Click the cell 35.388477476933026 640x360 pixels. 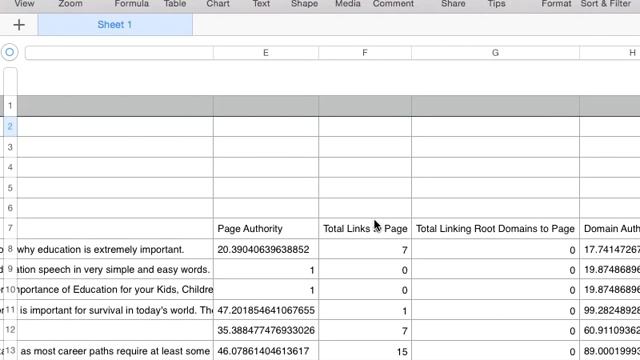[x=266, y=330]
